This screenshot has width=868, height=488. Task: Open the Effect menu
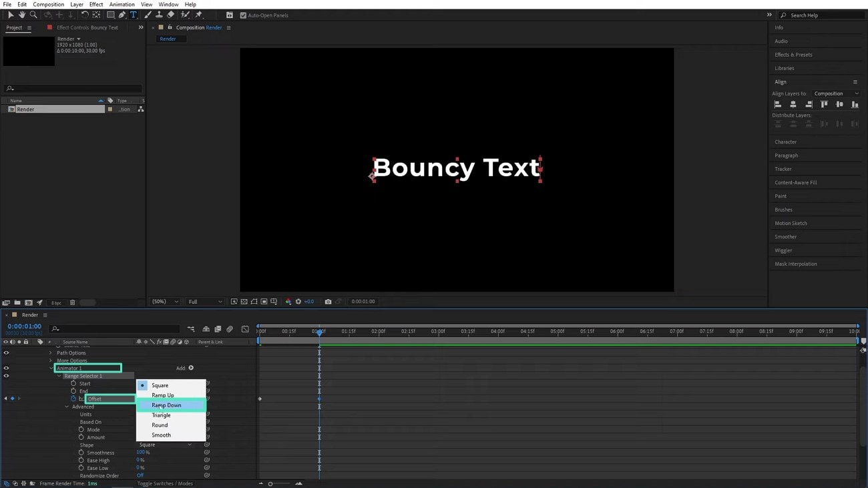(96, 5)
